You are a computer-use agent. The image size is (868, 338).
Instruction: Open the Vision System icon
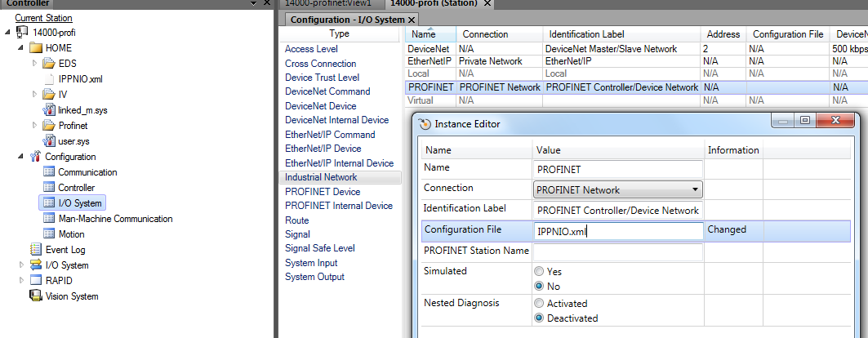35,296
